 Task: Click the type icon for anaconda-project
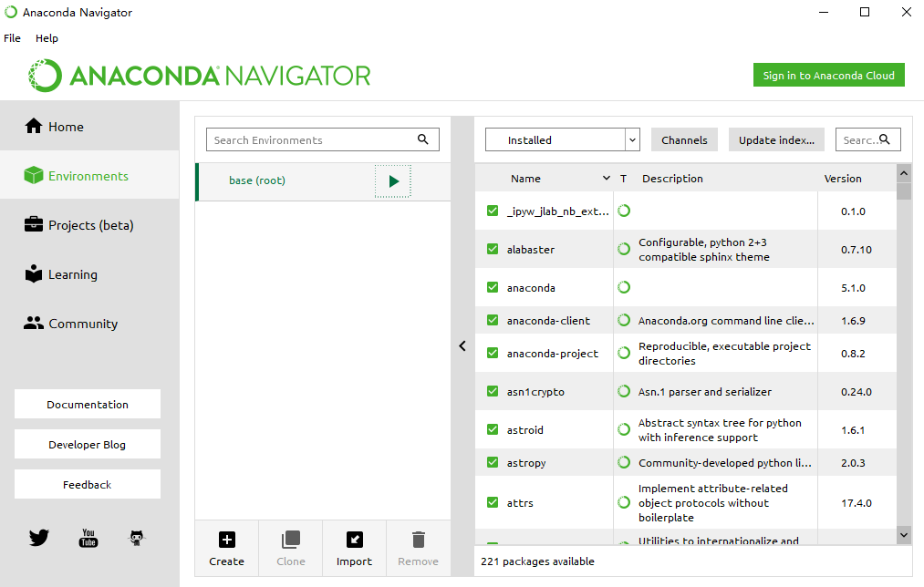click(624, 354)
